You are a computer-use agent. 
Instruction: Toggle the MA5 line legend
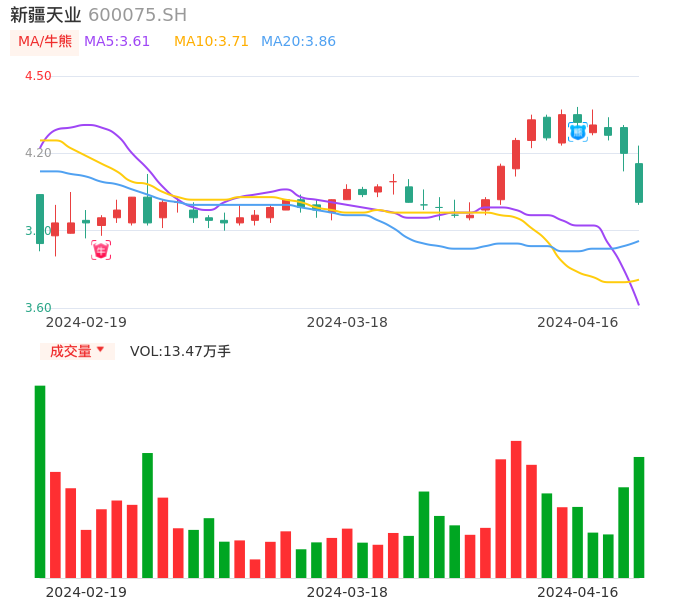pyautogui.click(x=117, y=42)
